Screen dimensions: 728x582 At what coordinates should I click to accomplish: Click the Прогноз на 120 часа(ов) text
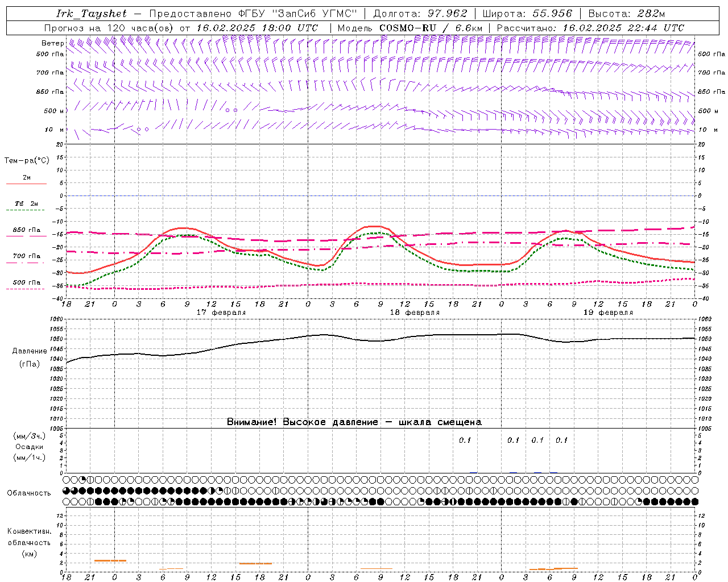pyautogui.click(x=109, y=28)
